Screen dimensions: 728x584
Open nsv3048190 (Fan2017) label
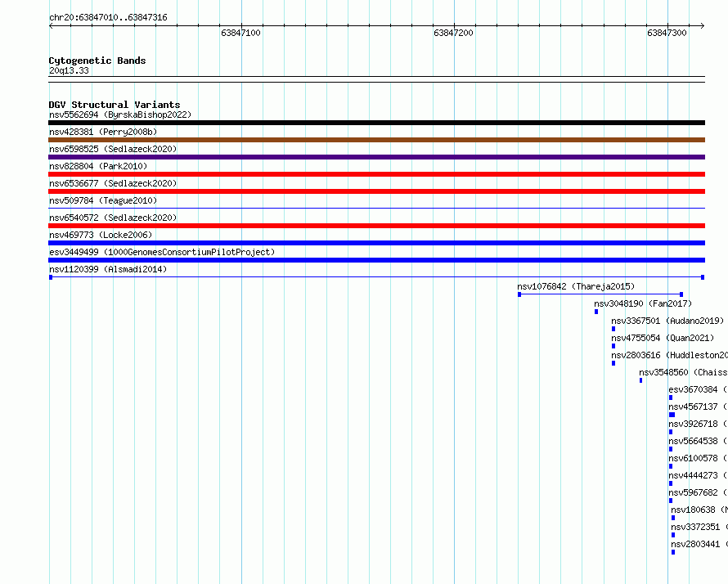tap(643, 303)
